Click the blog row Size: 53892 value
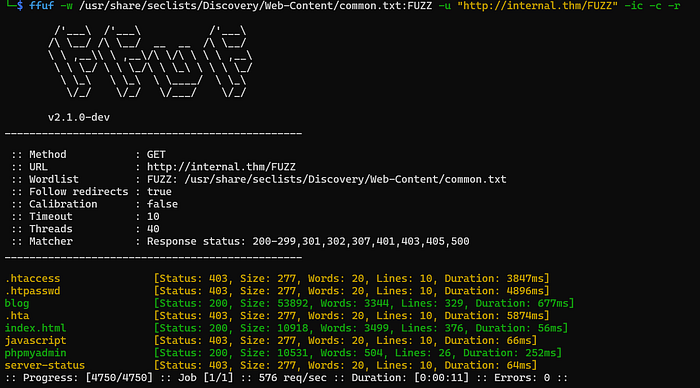This screenshot has height=388, width=700. tap(274, 304)
